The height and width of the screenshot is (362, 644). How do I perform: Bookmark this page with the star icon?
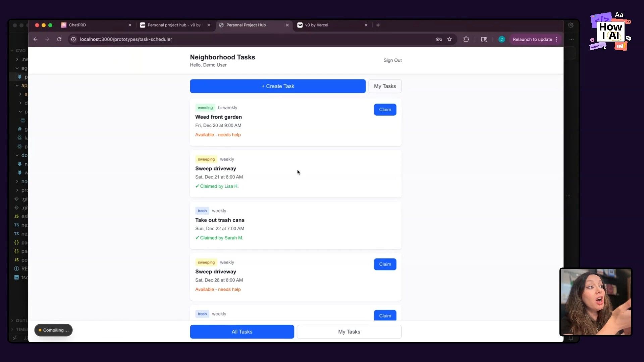click(x=449, y=39)
